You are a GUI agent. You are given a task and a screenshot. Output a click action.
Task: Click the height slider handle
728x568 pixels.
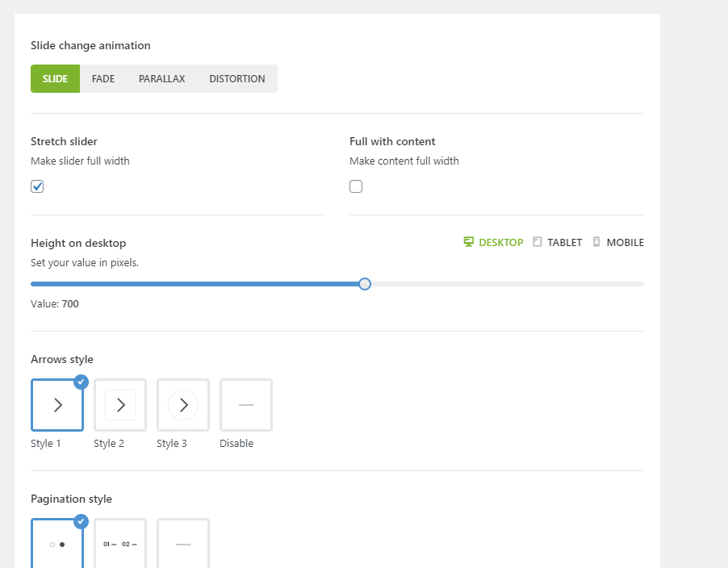365,284
